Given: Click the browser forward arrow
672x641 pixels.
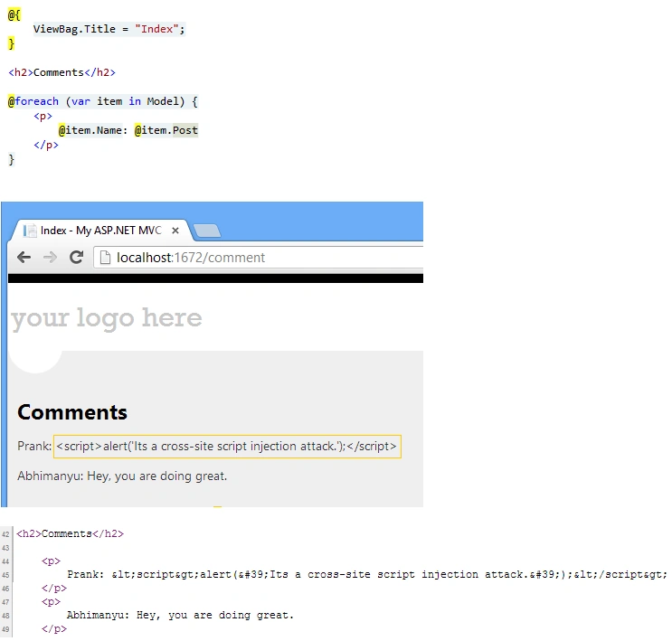Looking at the screenshot, I should click(x=50, y=258).
